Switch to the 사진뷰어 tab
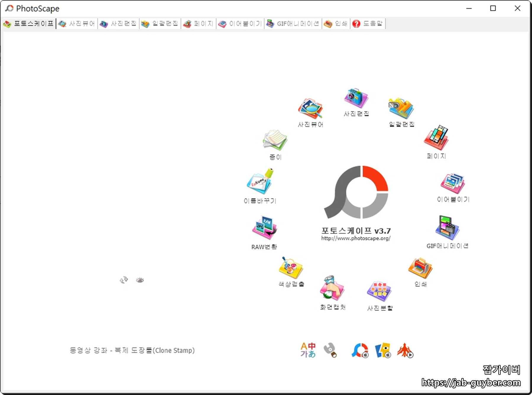Image resolution: width=532 pixels, height=395 pixels. 77,24
